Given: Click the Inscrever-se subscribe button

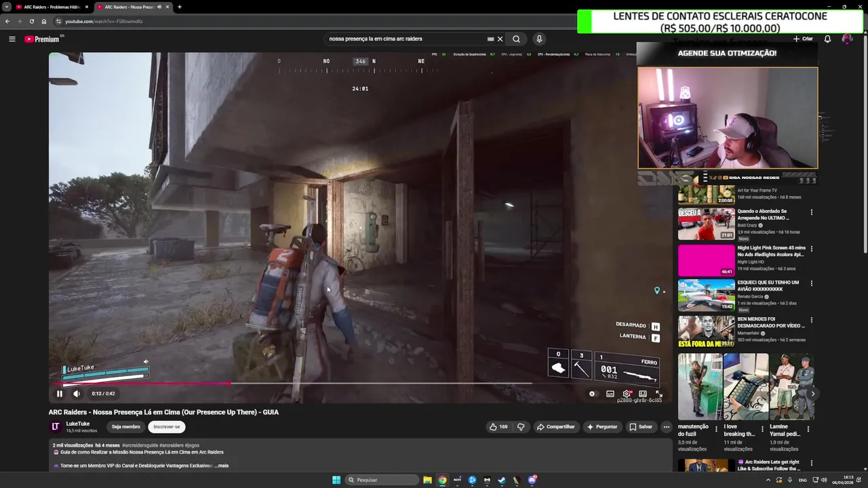Looking at the screenshot, I should [167, 427].
